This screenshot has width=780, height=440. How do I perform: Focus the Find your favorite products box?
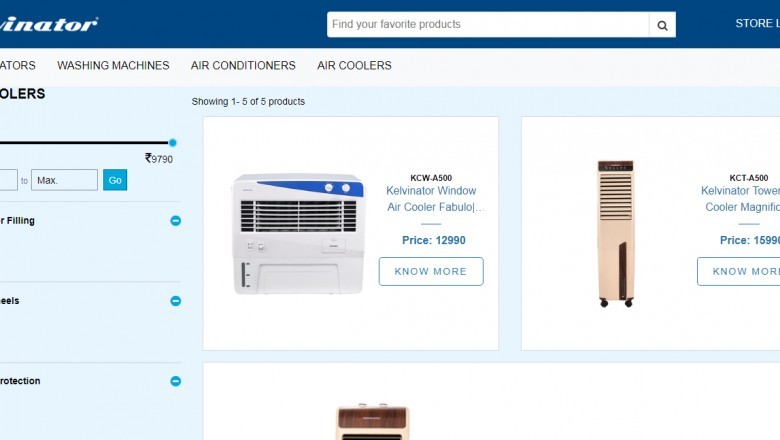coord(488,24)
